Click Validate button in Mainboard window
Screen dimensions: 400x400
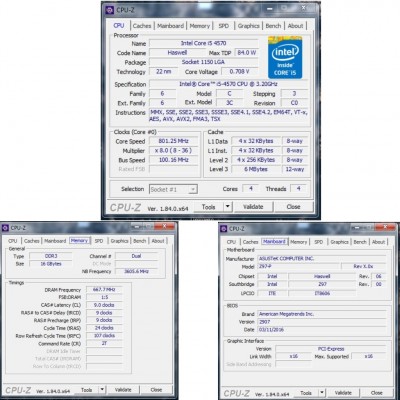pos(343,393)
